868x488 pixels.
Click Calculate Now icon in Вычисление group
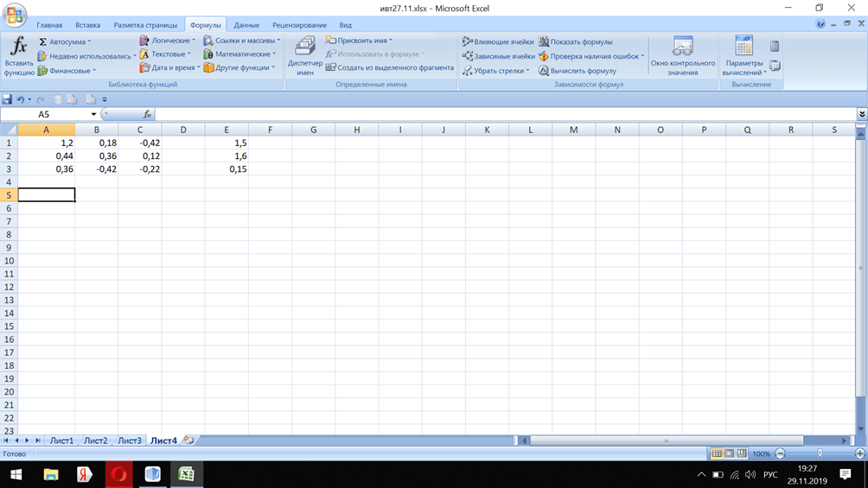tap(775, 47)
